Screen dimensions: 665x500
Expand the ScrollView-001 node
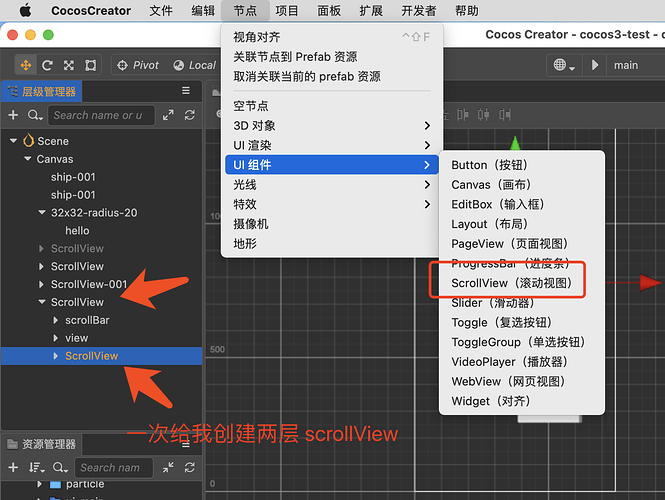(x=42, y=284)
